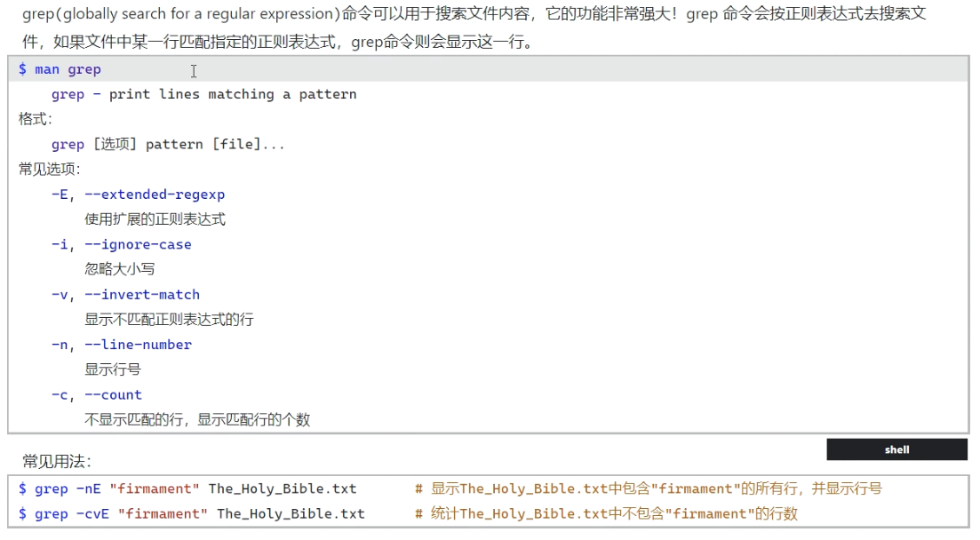Click the --count option text

113,395
